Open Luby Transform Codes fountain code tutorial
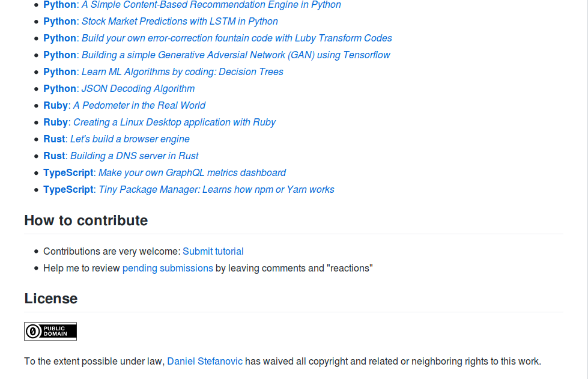 click(237, 38)
